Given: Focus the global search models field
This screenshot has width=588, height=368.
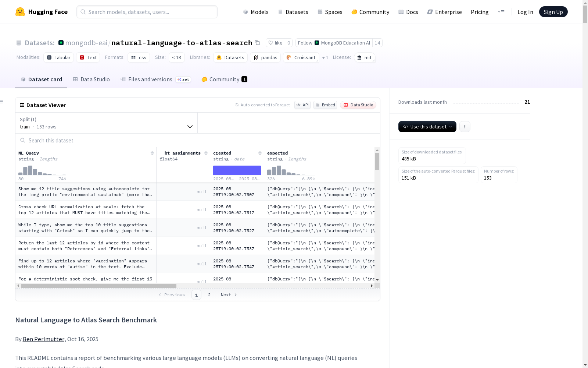Looking at the screenshot, I should (x=147, y=12).
